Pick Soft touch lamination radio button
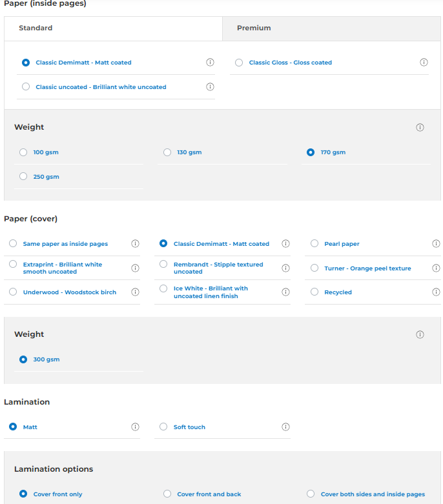Viewport: 443px width, 504px height. 163,427
